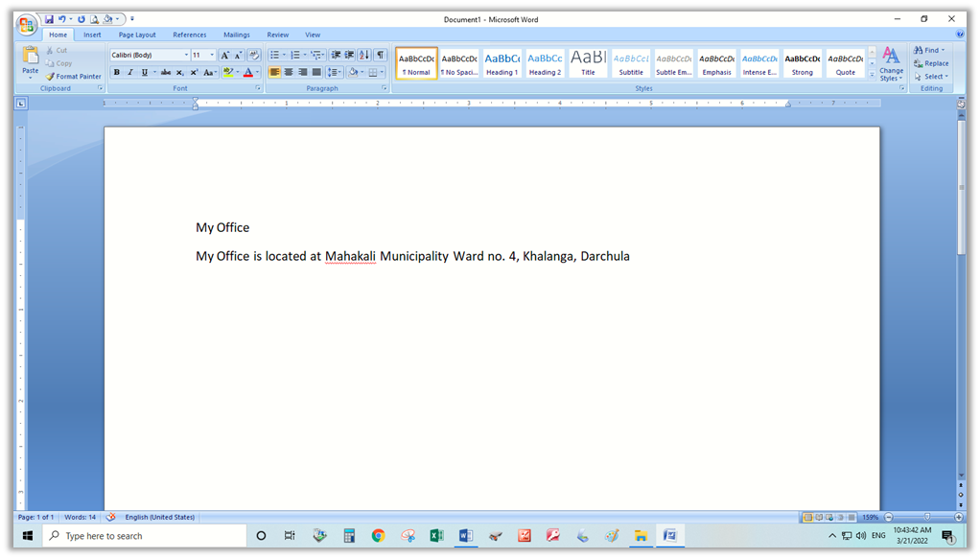This screenshot has height=559, width=980.
Task: Open Windows Start menu
Action: (x=28, y=536)
